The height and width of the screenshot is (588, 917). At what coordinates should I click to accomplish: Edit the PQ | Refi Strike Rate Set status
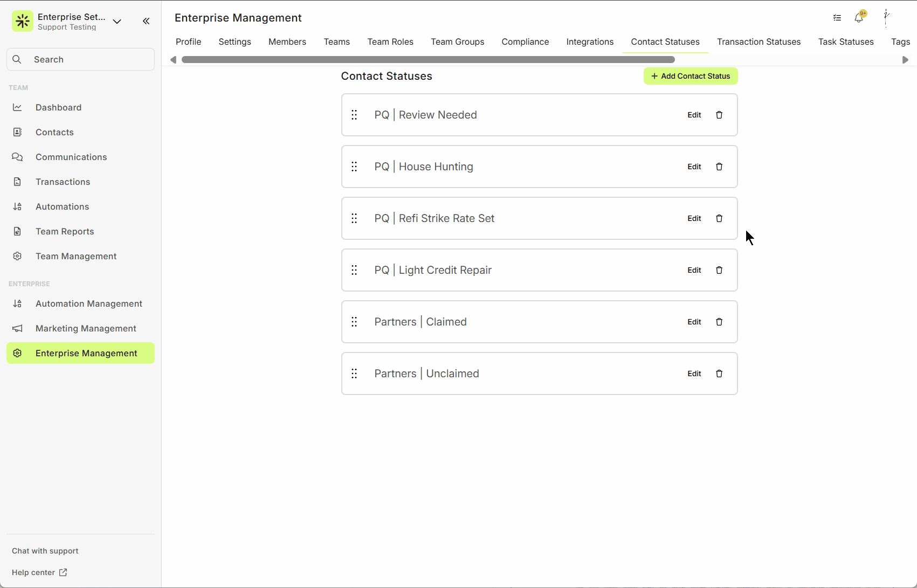point(694,218)
